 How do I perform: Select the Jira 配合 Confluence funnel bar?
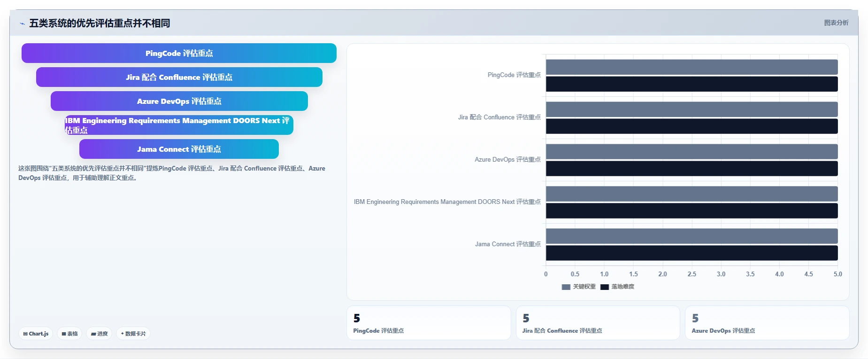point(179,77)
